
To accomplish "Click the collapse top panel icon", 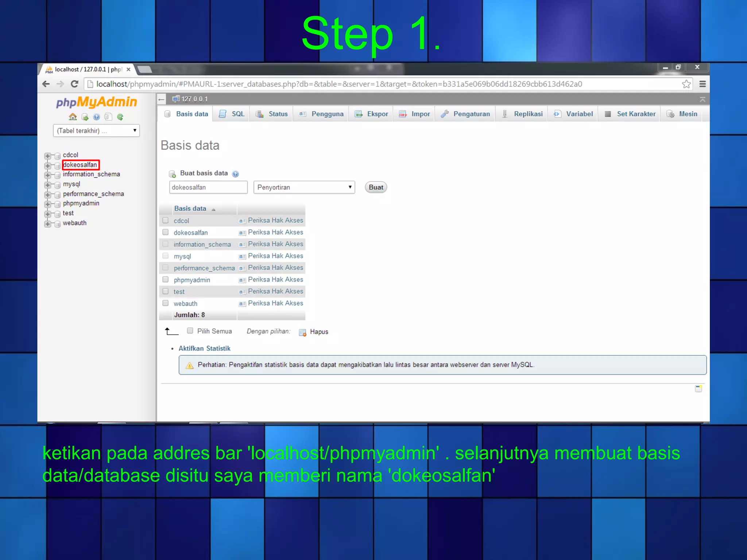I will click(x=703, y=100).
